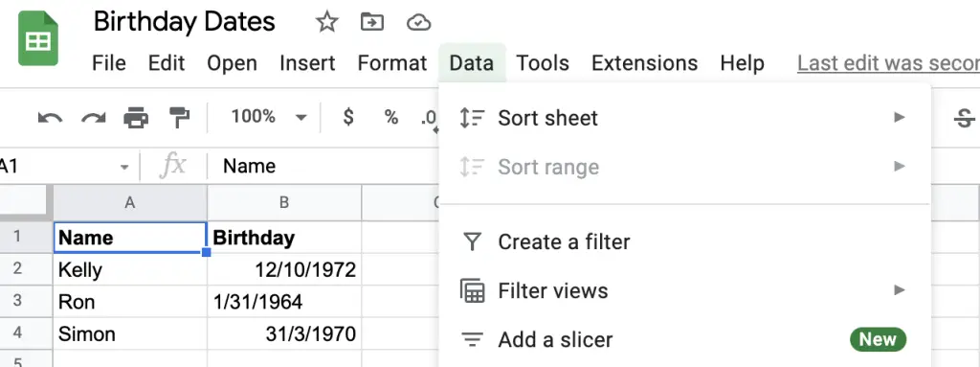Viewport: 980px width, 367px height.
Task: Toggle strikethrough formatting icon
Action: click(x=965, y=117)
